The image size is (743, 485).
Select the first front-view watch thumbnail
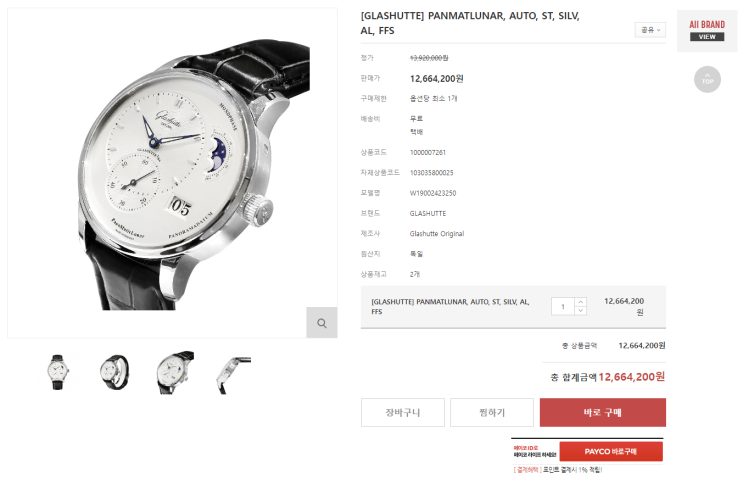pos(58,372)
